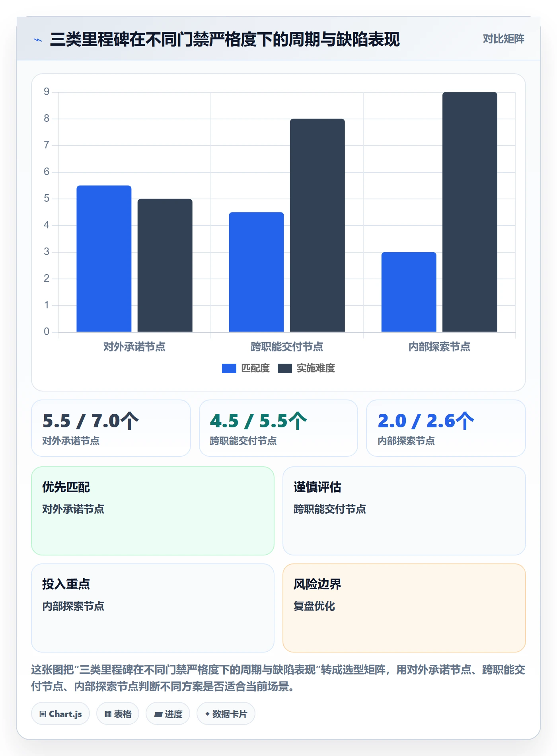Click the x-axis label 跨职能交付节点

click(x=287, y=347)
